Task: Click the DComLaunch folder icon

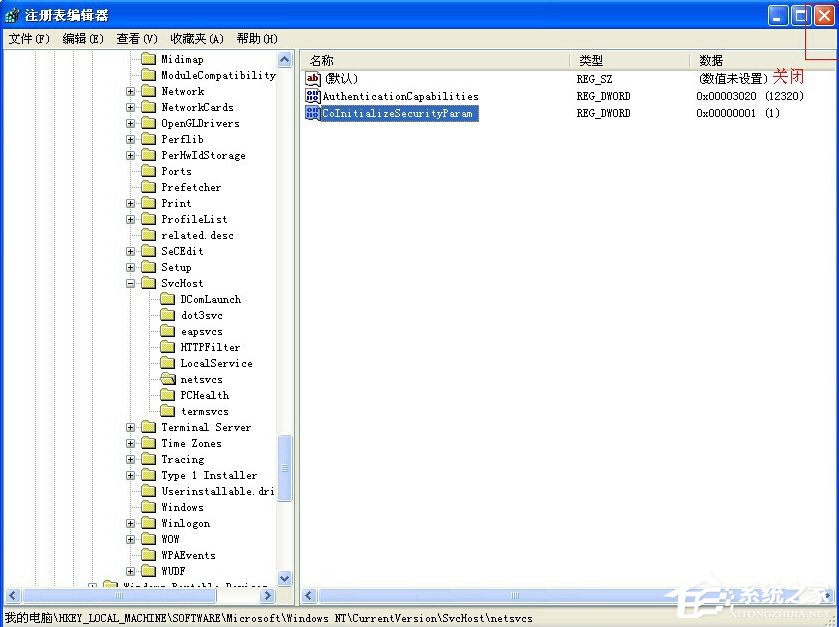Action: [x=170, y=299]
